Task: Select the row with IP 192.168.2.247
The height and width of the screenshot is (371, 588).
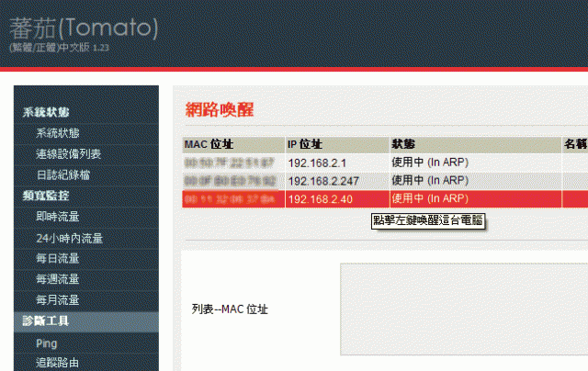Action: point(385,181)
